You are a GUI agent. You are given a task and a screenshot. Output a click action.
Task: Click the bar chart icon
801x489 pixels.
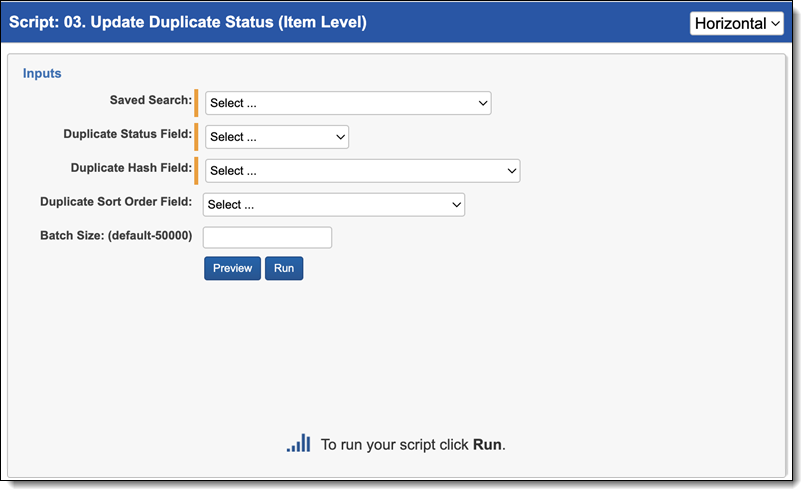tap(298, 443)
